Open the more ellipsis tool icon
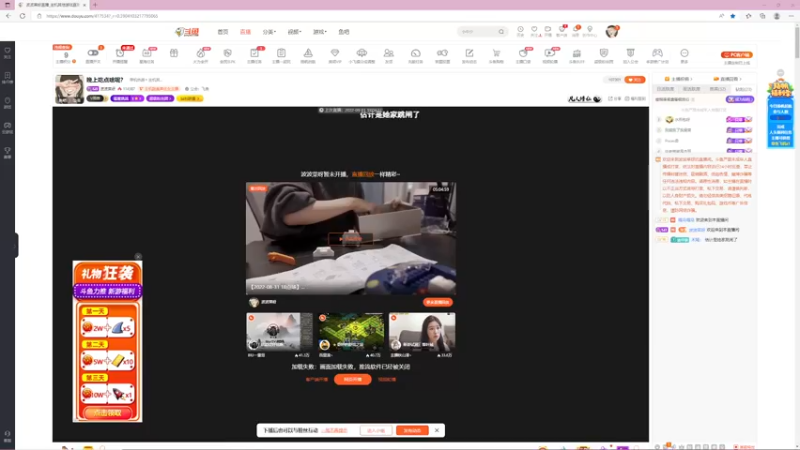800x450 pixels. (684, 55)
